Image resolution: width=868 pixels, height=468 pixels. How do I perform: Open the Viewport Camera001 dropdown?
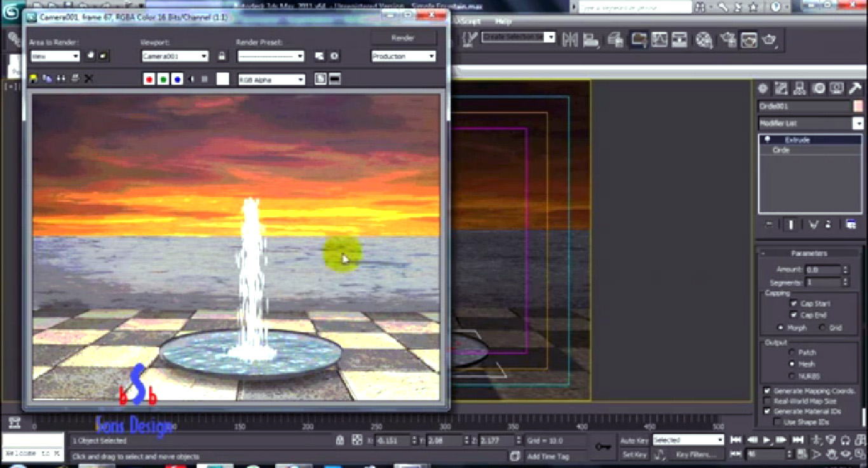point(175,56)
